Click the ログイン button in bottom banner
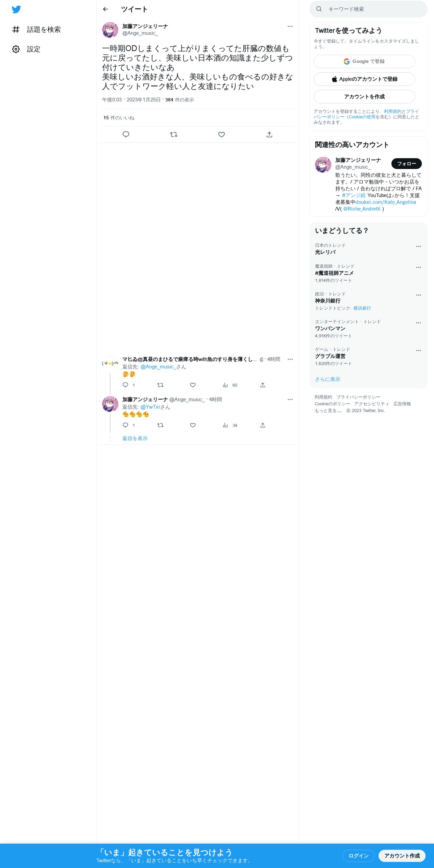The height and width of the screenshot is (868, 434). (359, 855)
